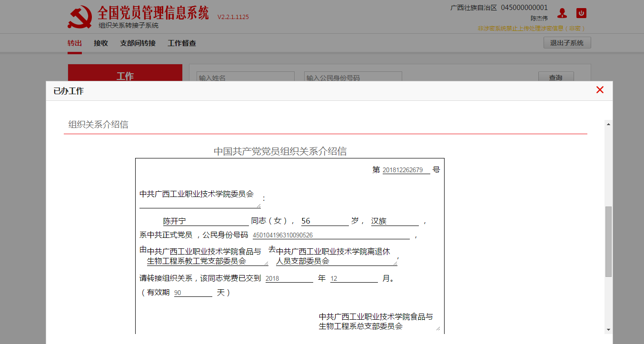Click the letter number 201812262679 field

pyautogui.click(x=406, y=170)
